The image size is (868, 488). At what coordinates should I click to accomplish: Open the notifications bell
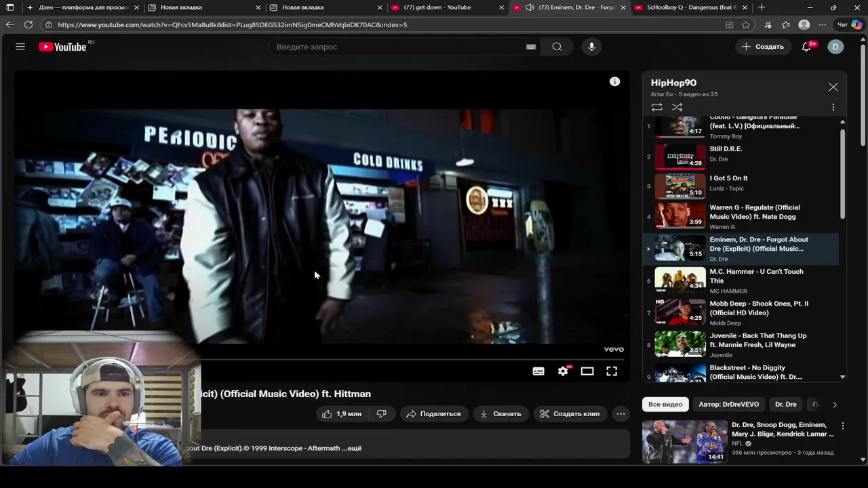click(x=806, y=47)
